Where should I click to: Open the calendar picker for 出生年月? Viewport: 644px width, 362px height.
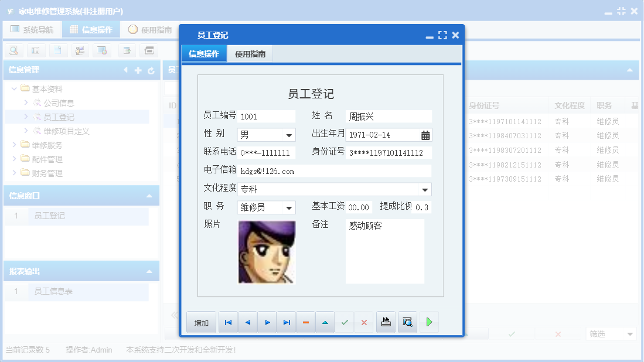click(427, 135)
